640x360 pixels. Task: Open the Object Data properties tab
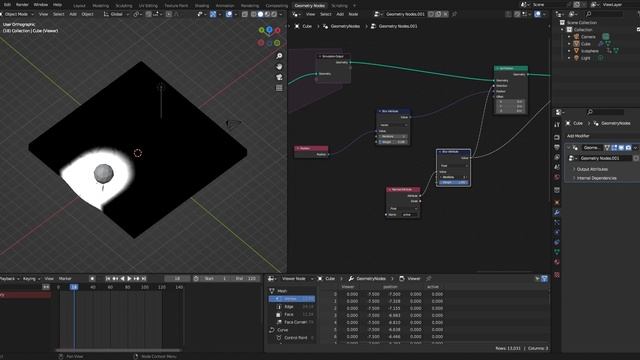[x=557, y=253]
